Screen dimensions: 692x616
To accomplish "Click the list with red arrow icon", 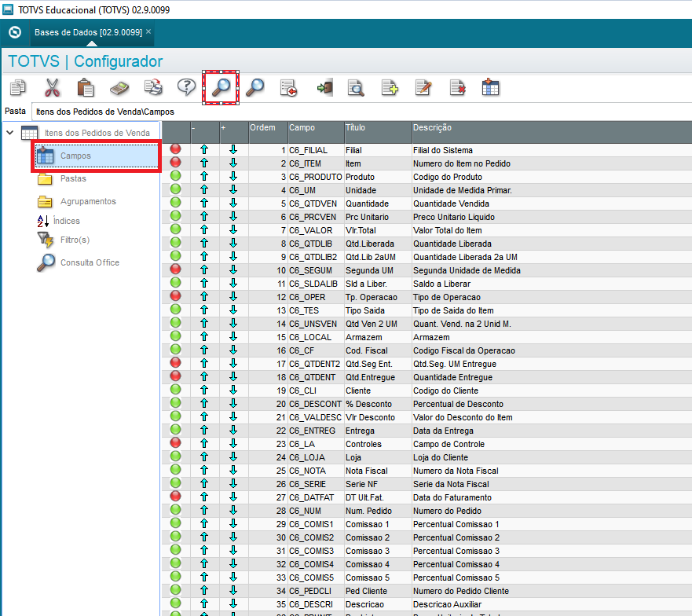I will pos(288,87).
